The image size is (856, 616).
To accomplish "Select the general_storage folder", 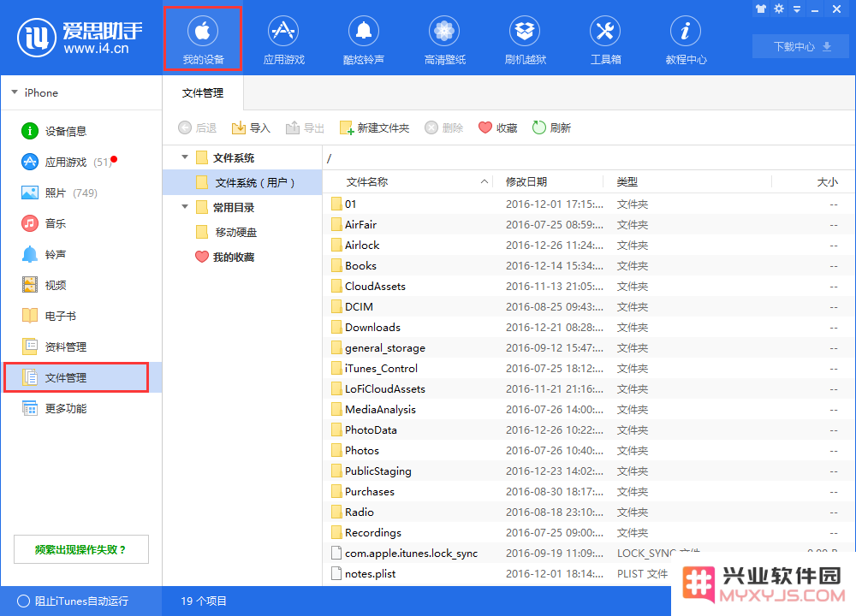I will coord(587,348).
